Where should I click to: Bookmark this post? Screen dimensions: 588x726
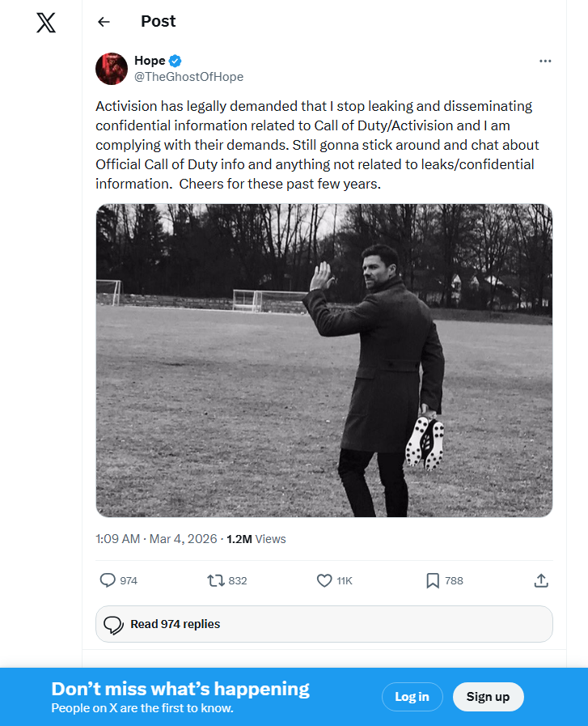coord(433,580)
